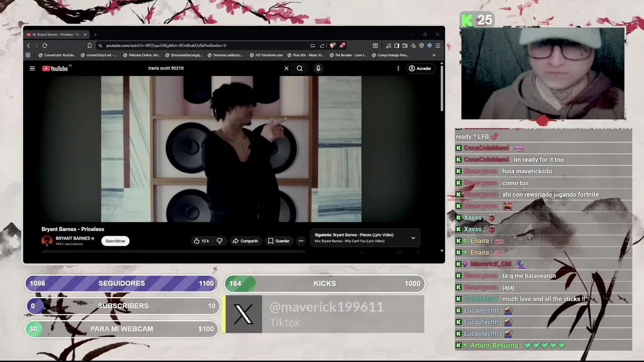
Task: Clear the YouTube search text
Action: 286,68
